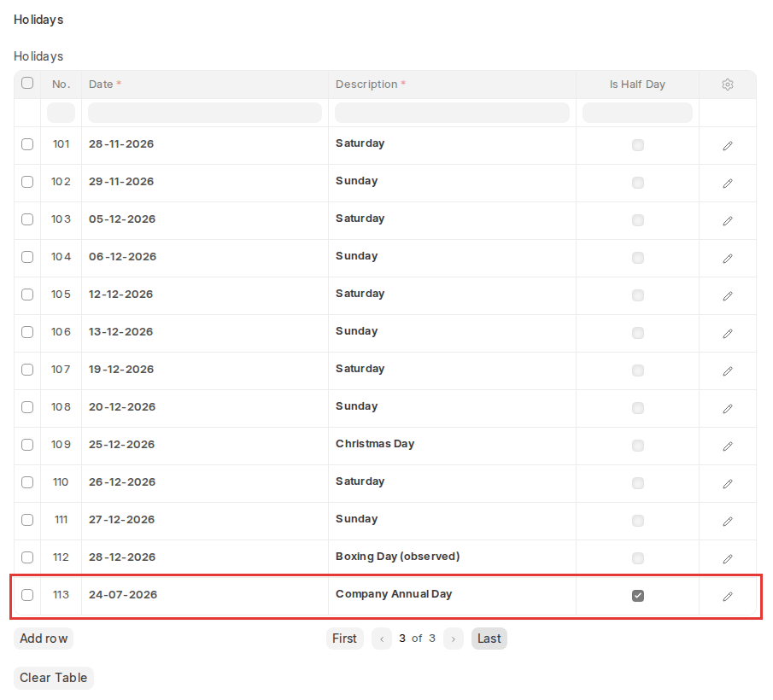
Task: Jump to First page
Action: [344, 639]
